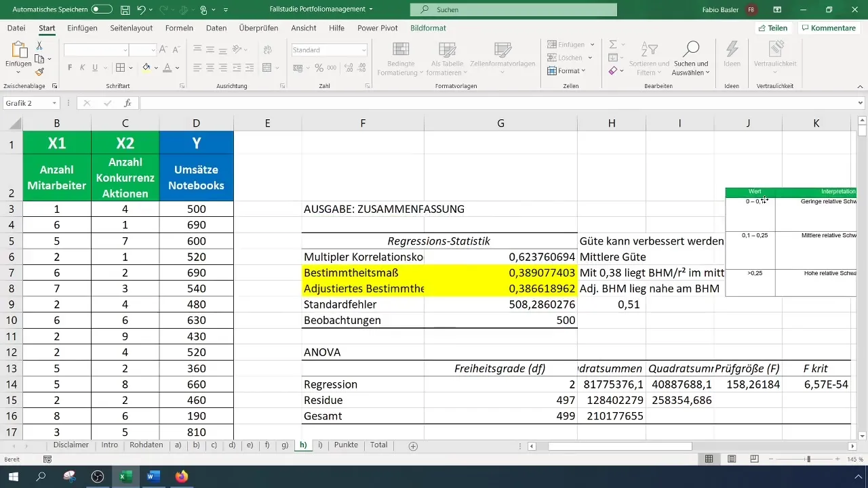
Task: Switch to Normal view icon in status bar
Action: (x=709, y=460)
